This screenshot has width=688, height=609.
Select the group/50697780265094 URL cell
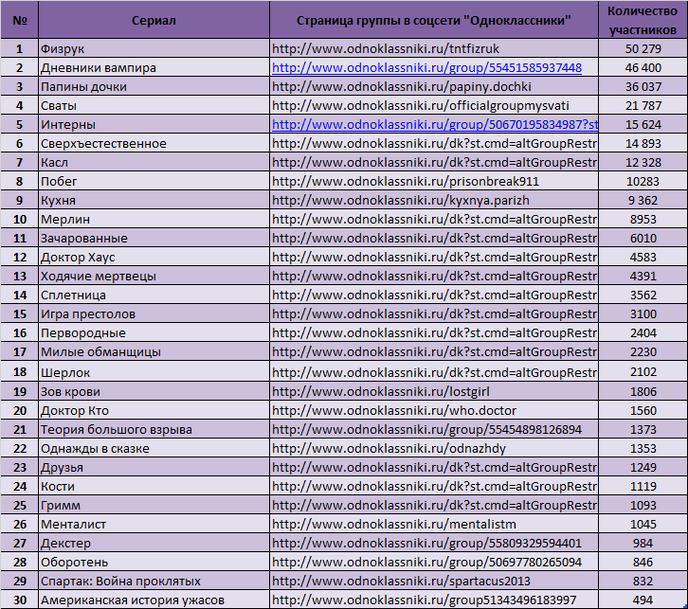point(434,562)
